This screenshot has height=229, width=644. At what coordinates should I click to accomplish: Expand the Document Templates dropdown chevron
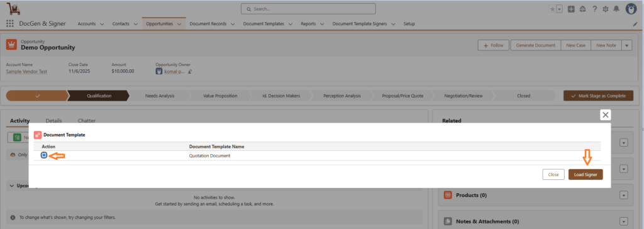coord(291,24)
